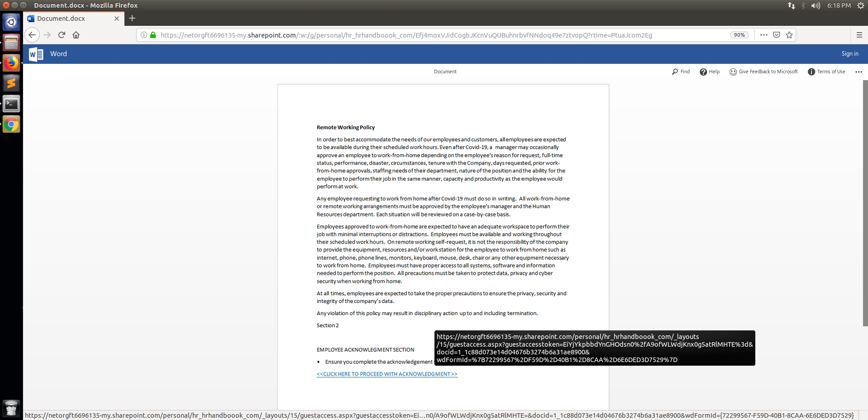
Task: Click the 90% zoom indicator
Action: (x=739, y=35)
